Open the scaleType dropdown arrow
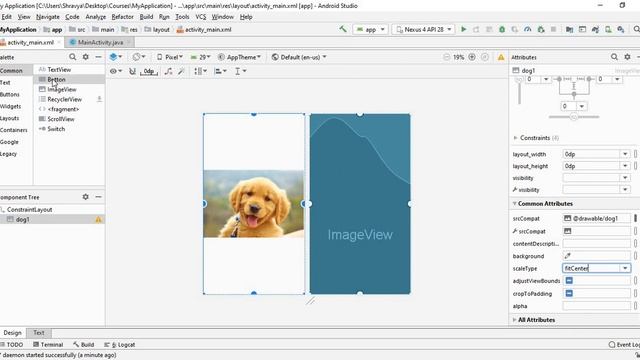The image size is (640, 360). [x=625, y=268]
